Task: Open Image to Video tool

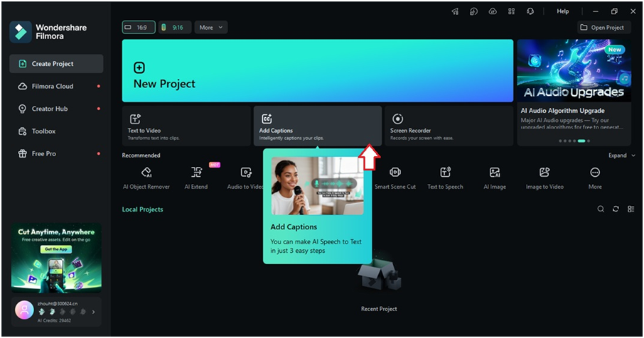Action: tap(544, 178)
